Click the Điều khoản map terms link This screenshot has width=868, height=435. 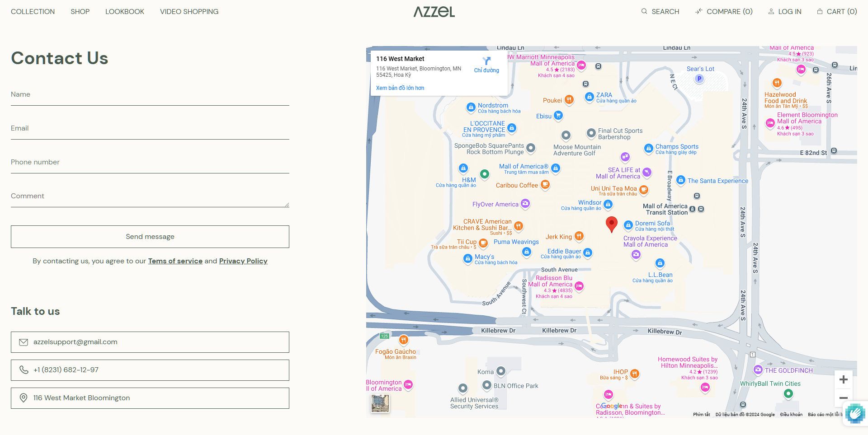pyautogui.click(x=791, y=415)
